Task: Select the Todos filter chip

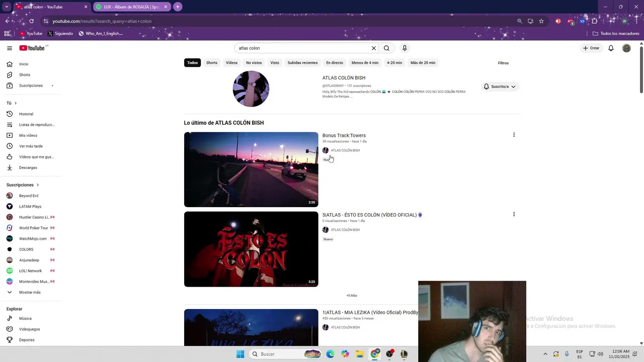Action: tap(193, 63)
